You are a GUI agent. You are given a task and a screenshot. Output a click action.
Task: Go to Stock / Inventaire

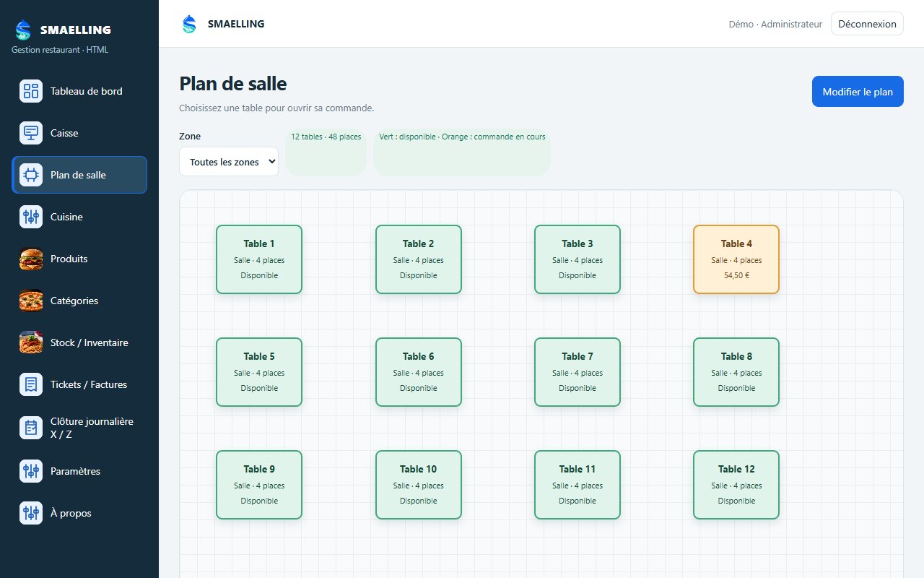(x=79, y=342)
